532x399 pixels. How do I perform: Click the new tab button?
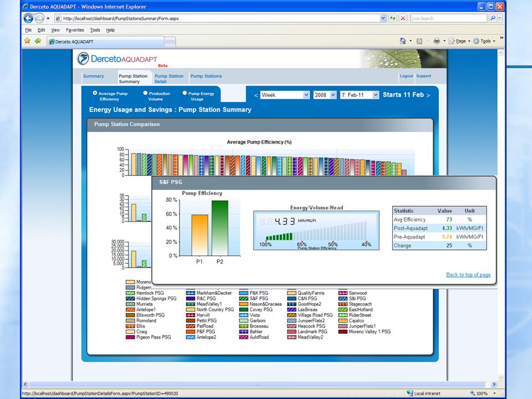coord(170,42)
